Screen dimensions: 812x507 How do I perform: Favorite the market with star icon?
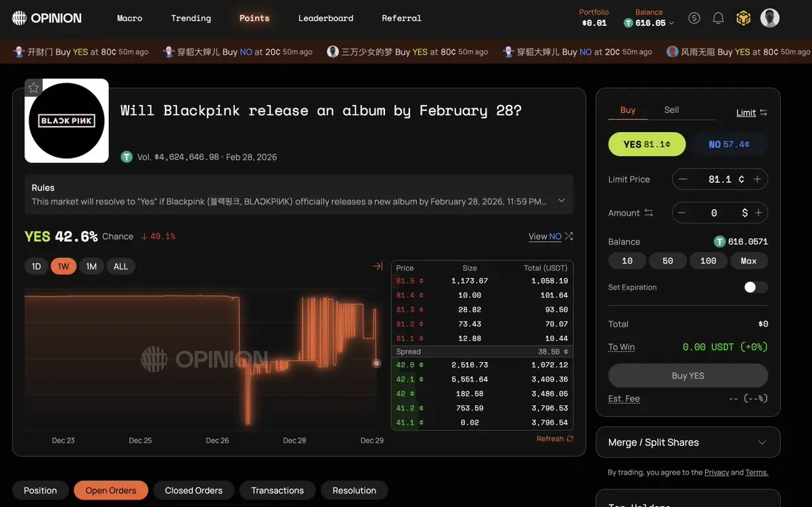(33, 87)
